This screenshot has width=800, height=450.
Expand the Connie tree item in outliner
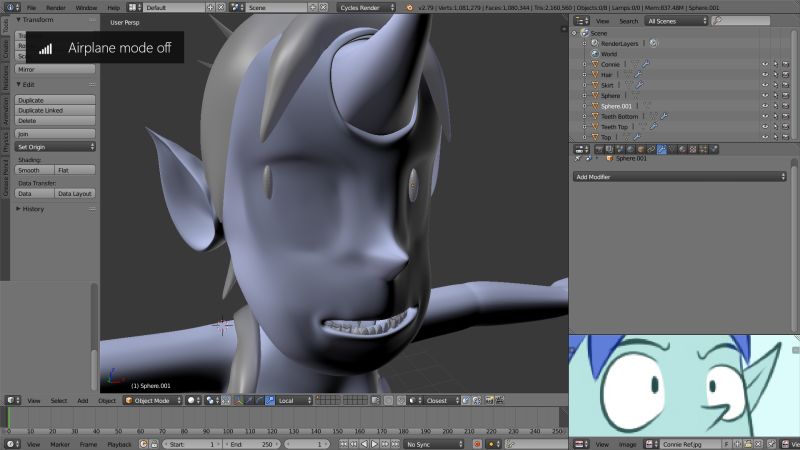585,64
